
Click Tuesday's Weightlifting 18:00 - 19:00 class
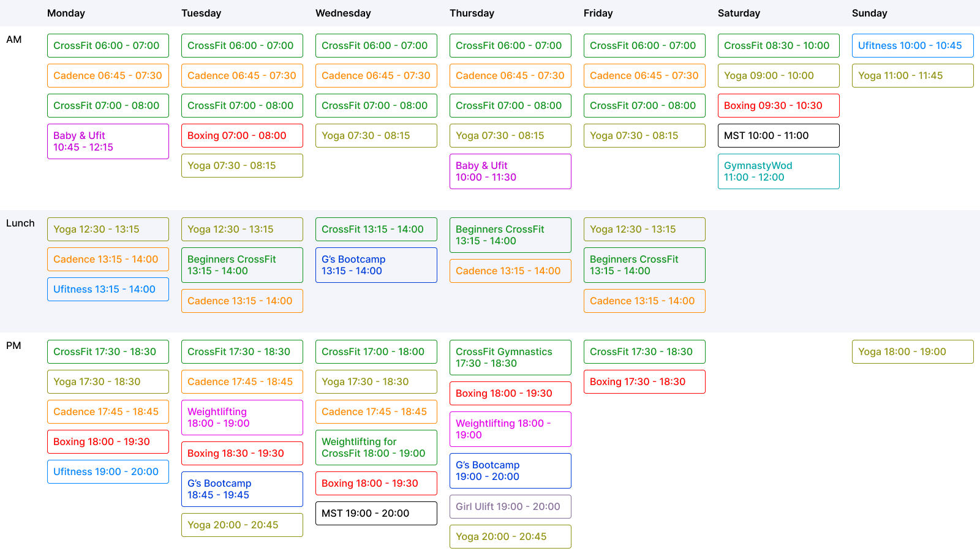pos(242,418)
